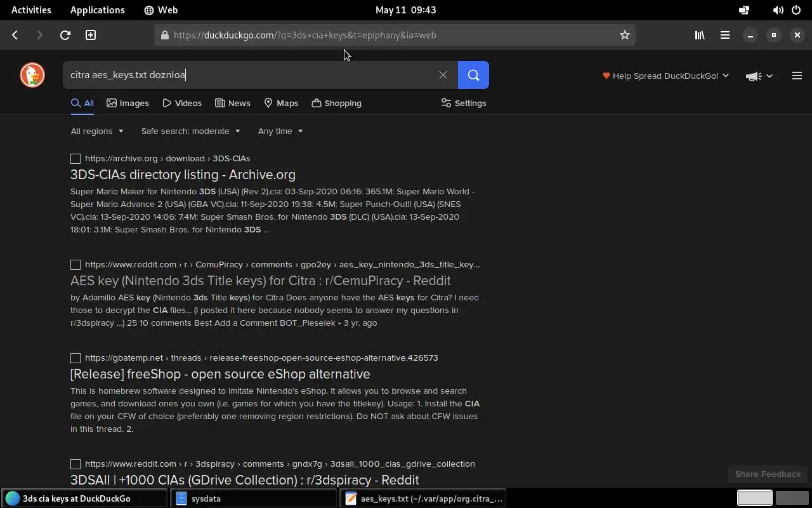Click the archive.org result URL

[x=167, y=158]
